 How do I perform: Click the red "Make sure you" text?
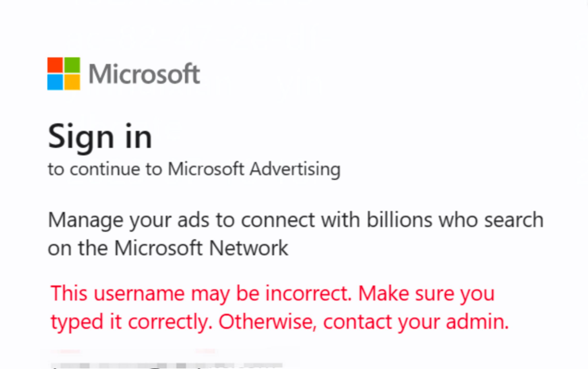(x=426, y=294)
